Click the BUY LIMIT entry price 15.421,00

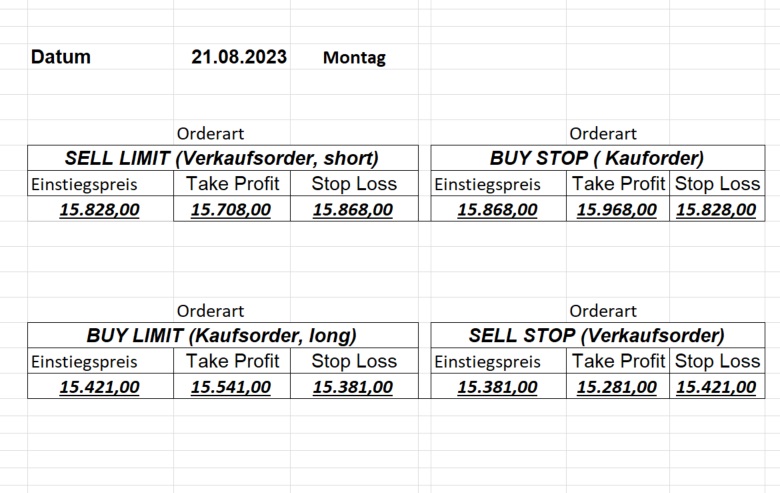click(100, 388)
